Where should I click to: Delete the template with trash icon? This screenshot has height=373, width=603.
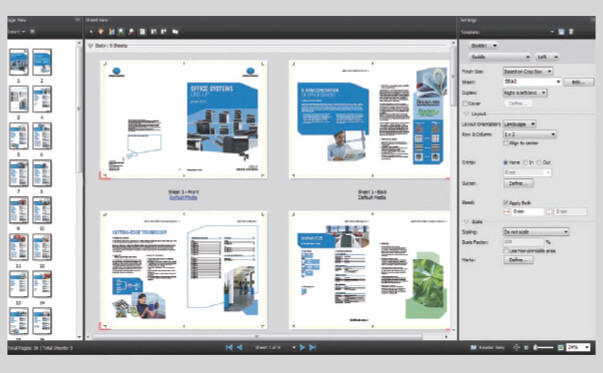tap(571, 32)
